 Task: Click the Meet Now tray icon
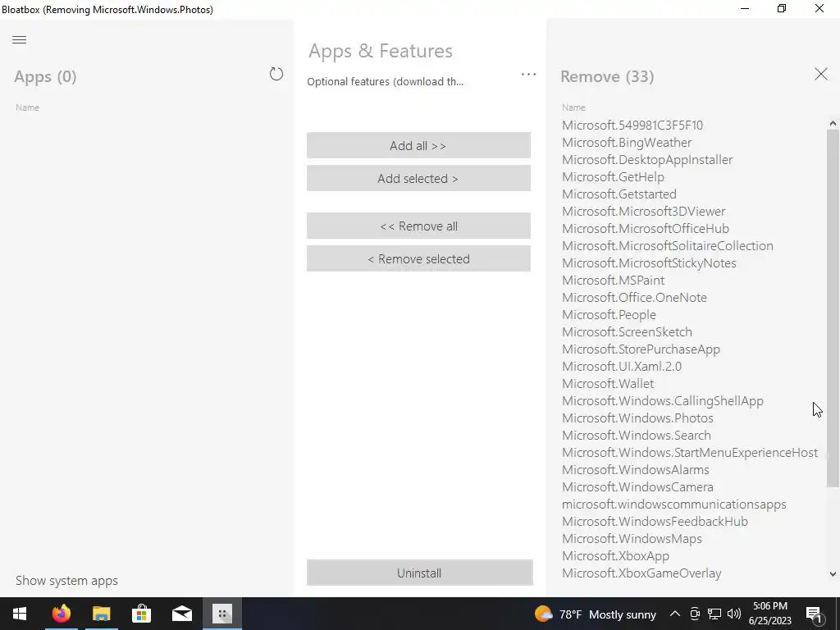pyautogui.click(x=695, y=614)
